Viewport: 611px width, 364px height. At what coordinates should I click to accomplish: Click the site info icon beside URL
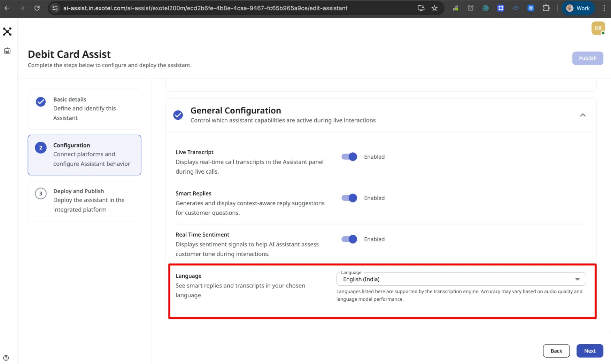(x=55, y=8)
